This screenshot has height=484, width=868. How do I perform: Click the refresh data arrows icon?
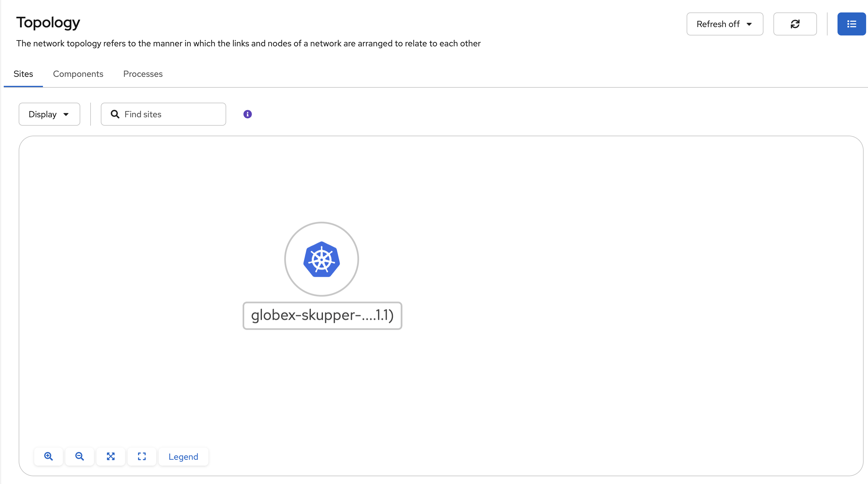pos(795,24)
